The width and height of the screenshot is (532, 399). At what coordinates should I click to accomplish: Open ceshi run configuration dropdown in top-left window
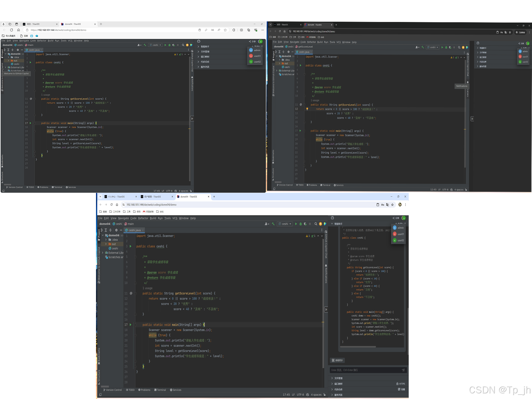(156, 45)
